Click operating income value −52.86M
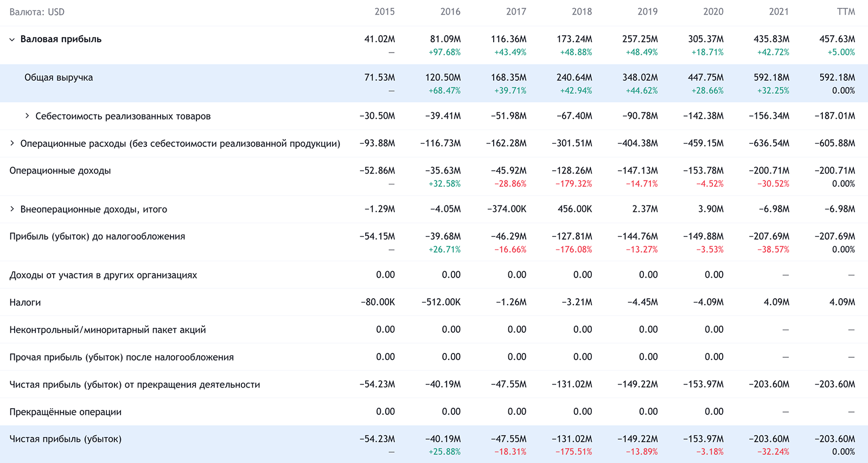The height and width of the screenshot is (463, 868). click(377, 170)
